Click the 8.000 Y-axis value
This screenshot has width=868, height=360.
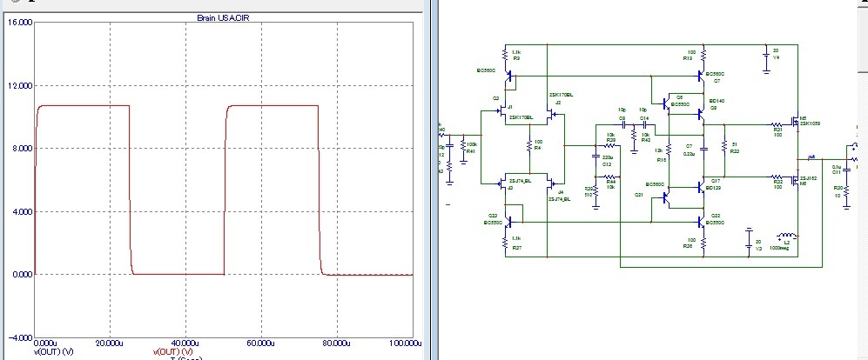pyautogui.click(x=22, y=149)
